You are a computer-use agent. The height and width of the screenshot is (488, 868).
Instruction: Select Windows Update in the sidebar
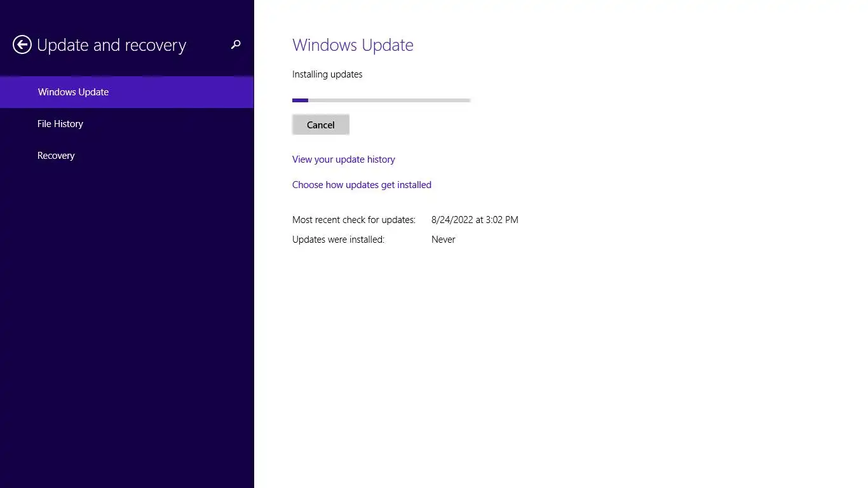click(x=126, y=92)
